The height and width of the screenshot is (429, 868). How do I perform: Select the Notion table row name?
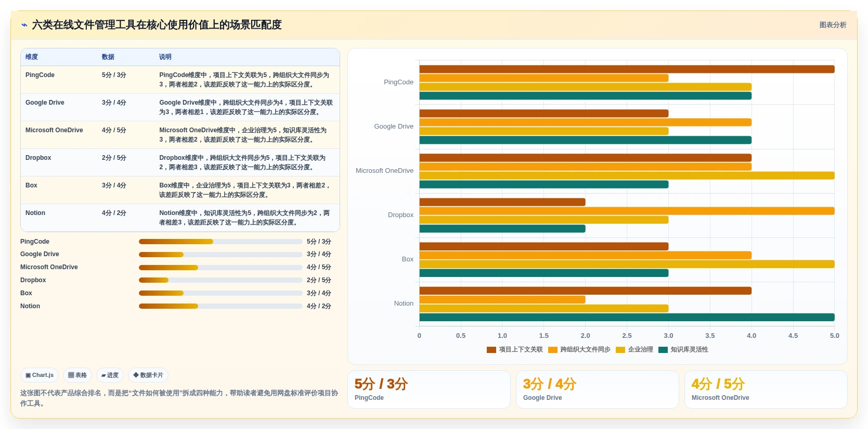pos(35,213)
